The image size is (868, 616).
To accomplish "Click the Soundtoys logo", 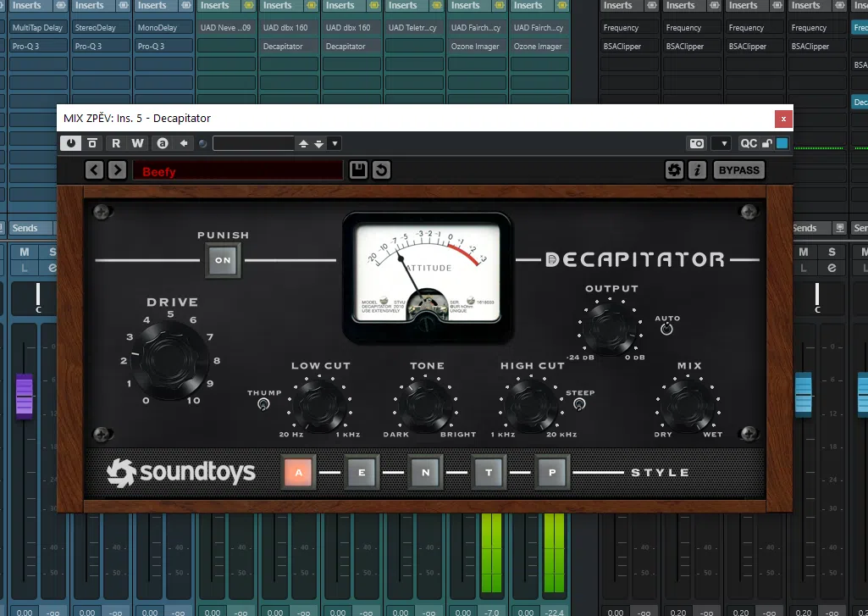I will (181, 472).
